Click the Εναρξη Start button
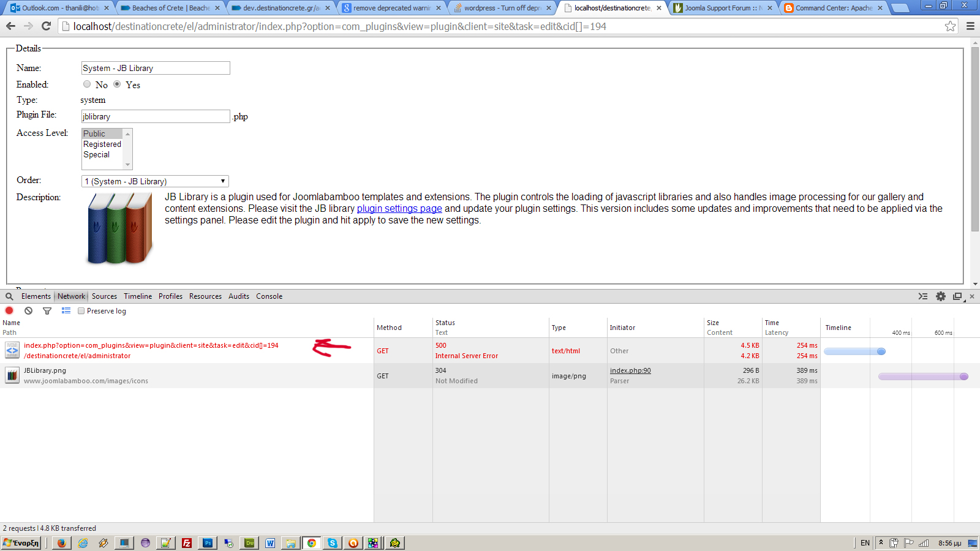Viewport: 980px width, 551px height. point(21,543)
